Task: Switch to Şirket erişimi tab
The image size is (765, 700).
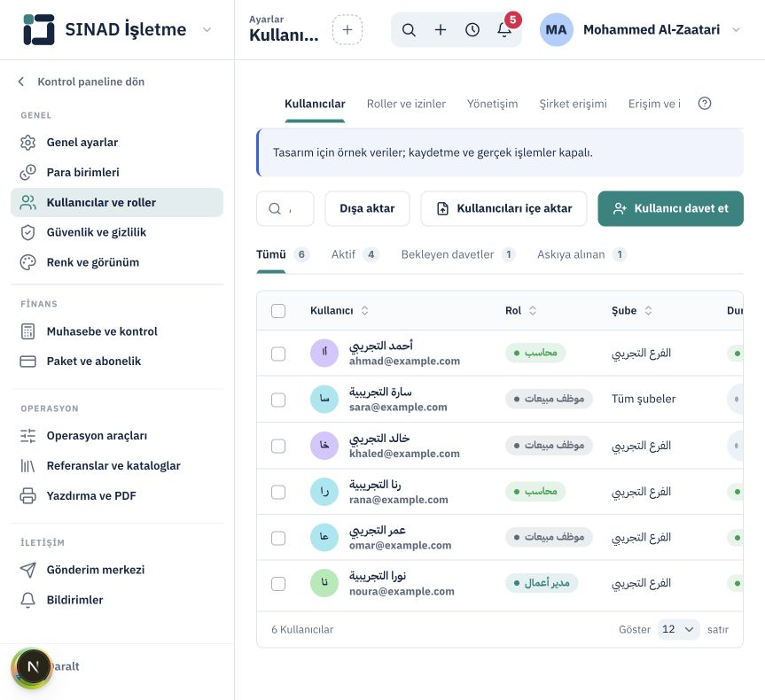Action: tap(573, 104)
